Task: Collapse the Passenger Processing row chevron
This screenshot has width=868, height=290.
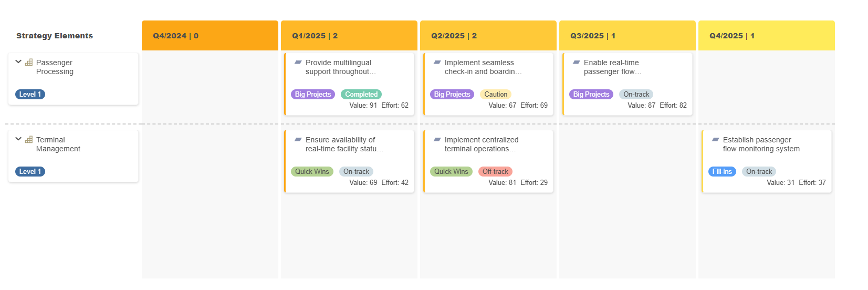Action: [x=18, y=62]
